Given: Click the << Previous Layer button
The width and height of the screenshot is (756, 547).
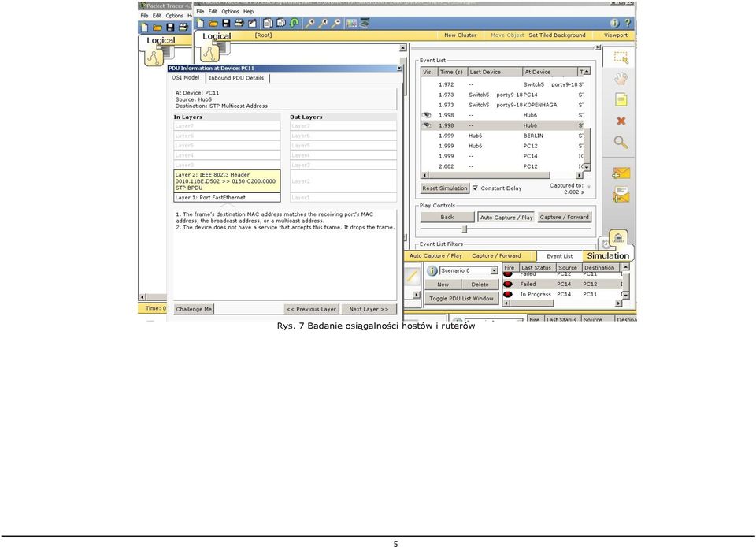Looking at the screenshot, I should click(x=312, y=309).
